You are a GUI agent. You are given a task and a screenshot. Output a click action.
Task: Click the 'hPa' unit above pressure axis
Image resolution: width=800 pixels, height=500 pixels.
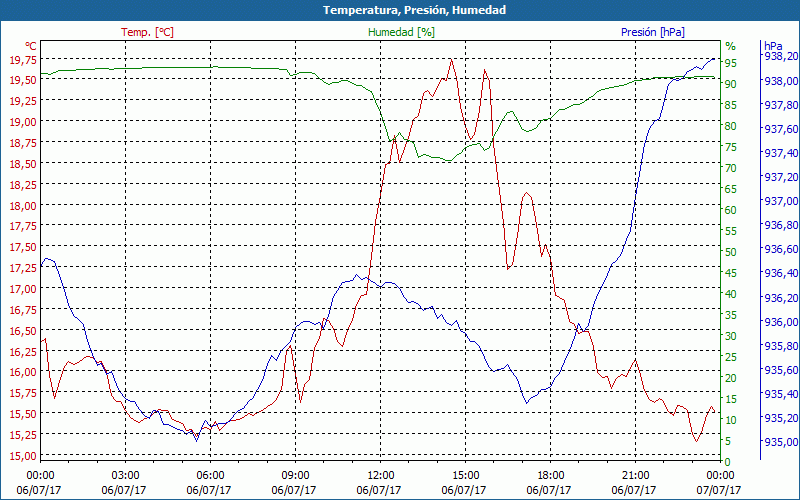pos(773,46)
